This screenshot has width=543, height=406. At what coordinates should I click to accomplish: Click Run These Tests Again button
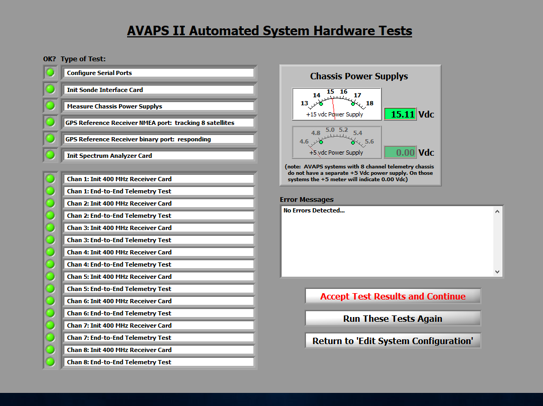click(393, 318)
